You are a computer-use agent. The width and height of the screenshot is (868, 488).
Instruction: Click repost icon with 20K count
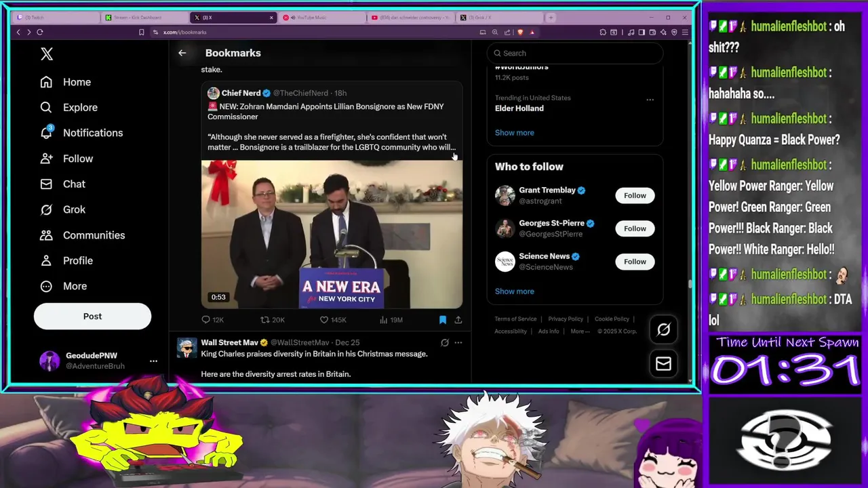pos(265,320)
